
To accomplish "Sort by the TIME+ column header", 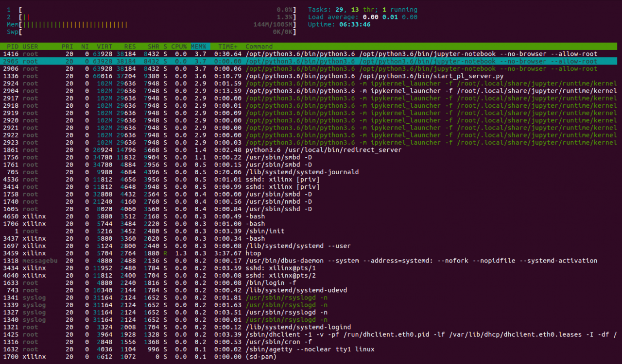I will (x=227, y=46).
